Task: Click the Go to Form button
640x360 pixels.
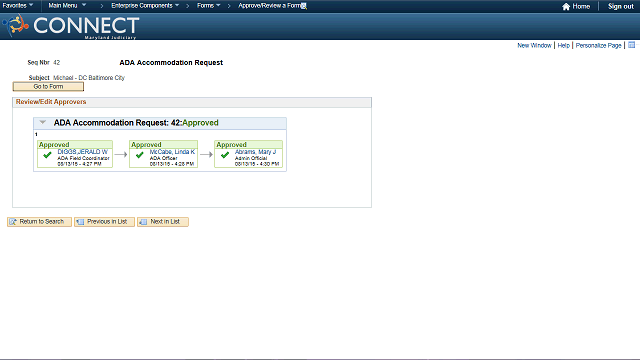Action: [x=48, y=87]
